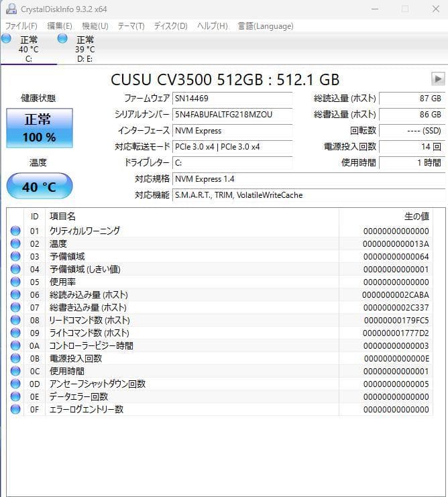The height and width of the screenshot is (497, 448).
Task: Click the ID column header
Action: [x=34, y=217]
